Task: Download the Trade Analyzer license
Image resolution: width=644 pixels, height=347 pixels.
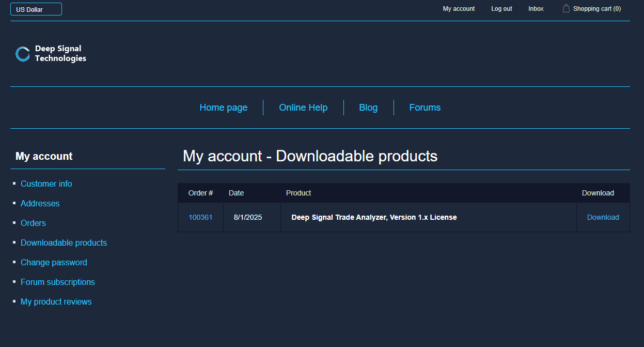Action: [603, 218]
